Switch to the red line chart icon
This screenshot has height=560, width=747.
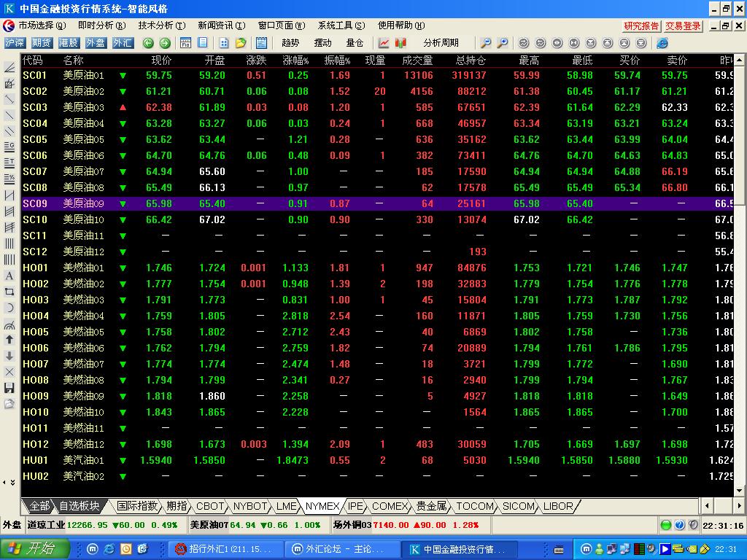click(x=384, y=43)
